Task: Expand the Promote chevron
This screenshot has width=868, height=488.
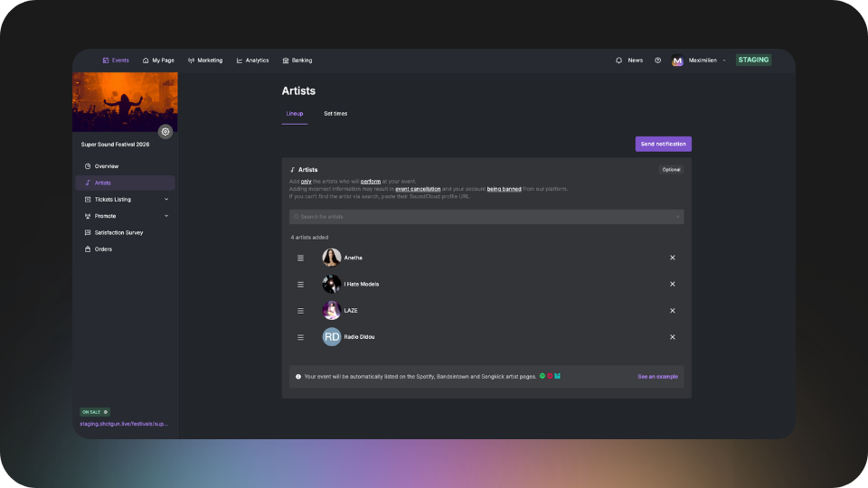Action: [x=166, y=216]
